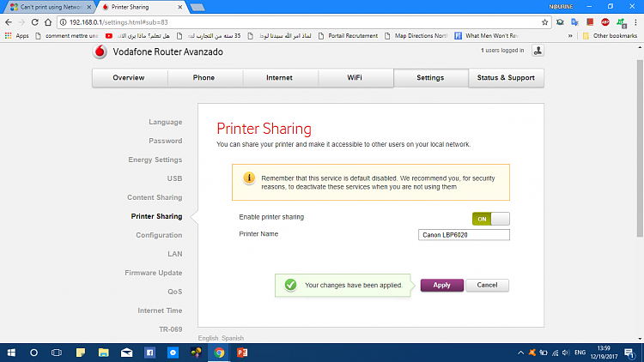The image size is (644, 362).
Task: Close the Printer Sharing browser tab
Action: click(180, 7)
